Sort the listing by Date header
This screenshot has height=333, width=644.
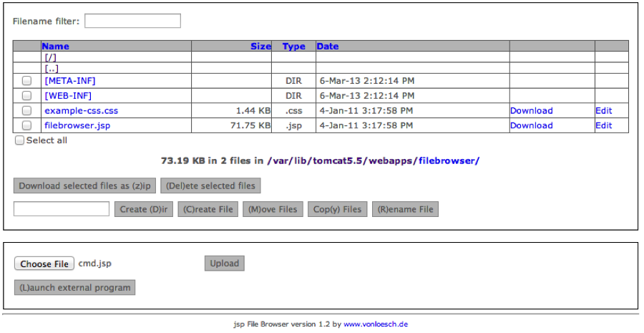pyautogui.click(x=327, y=47)
